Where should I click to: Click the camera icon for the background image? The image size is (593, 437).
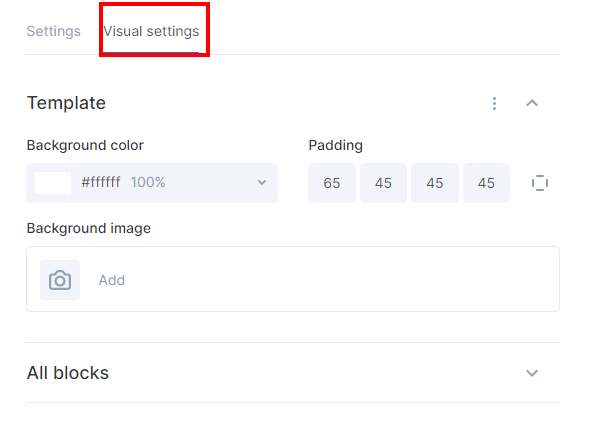[x=60, y=280]
